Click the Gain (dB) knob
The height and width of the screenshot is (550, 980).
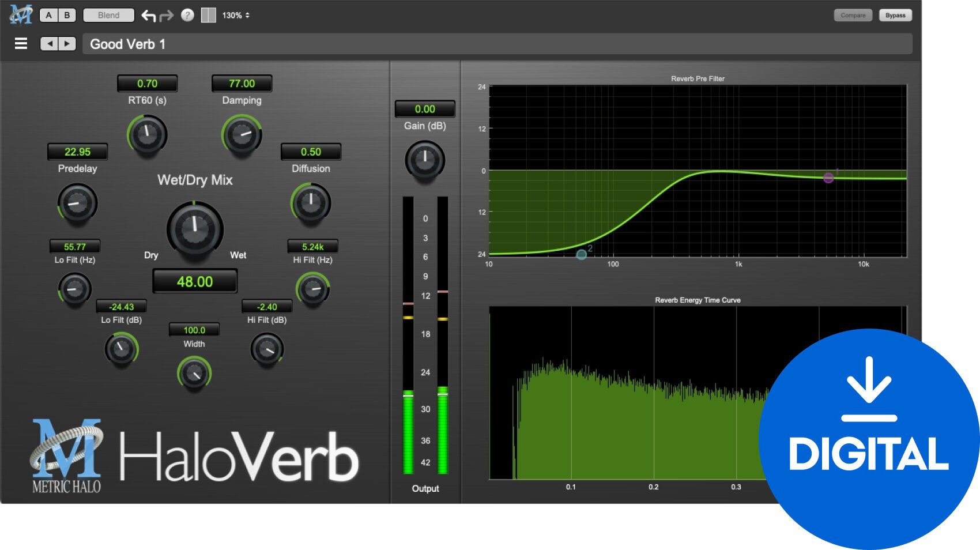425,160
